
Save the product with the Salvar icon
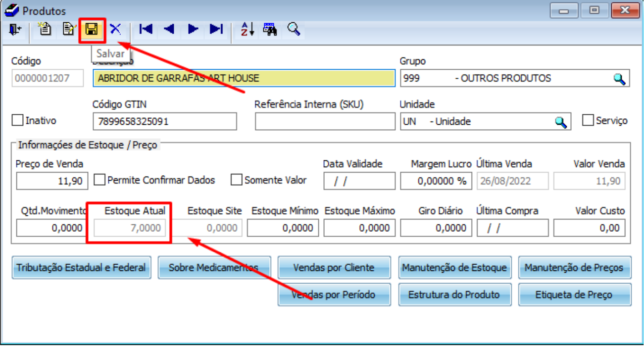click(92, 30)
